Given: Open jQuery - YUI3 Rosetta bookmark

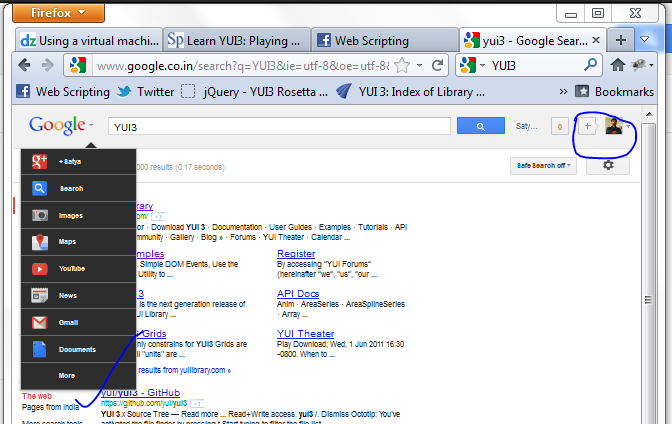Looking at the screenshot, I should click(x=255, y=92).
